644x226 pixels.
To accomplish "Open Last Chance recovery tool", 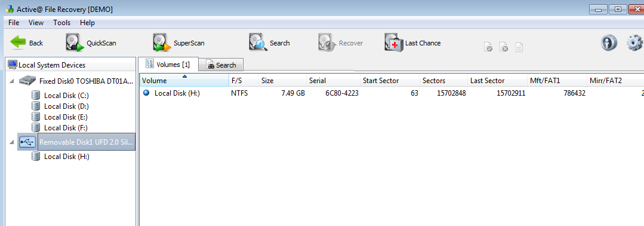I will 413,43.
